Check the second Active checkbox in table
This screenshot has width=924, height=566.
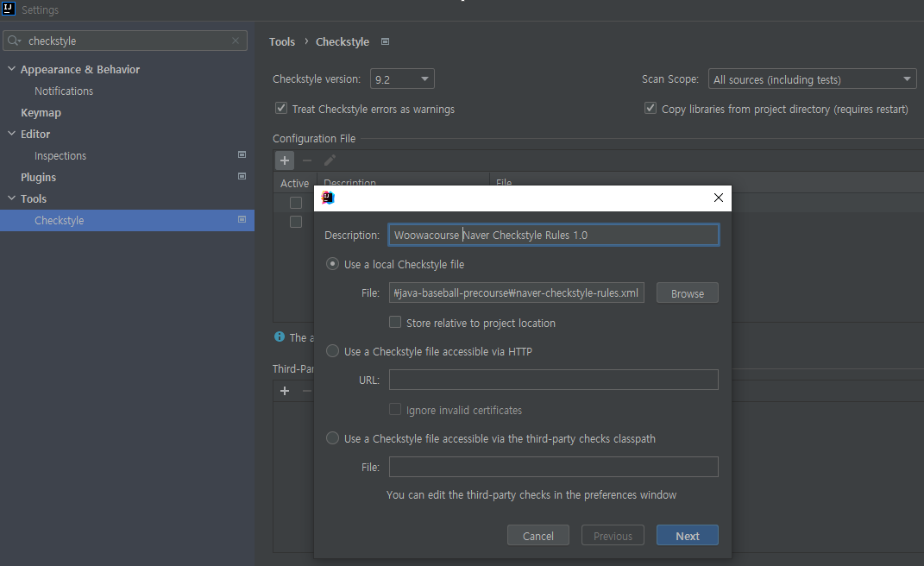pos(296,222)
